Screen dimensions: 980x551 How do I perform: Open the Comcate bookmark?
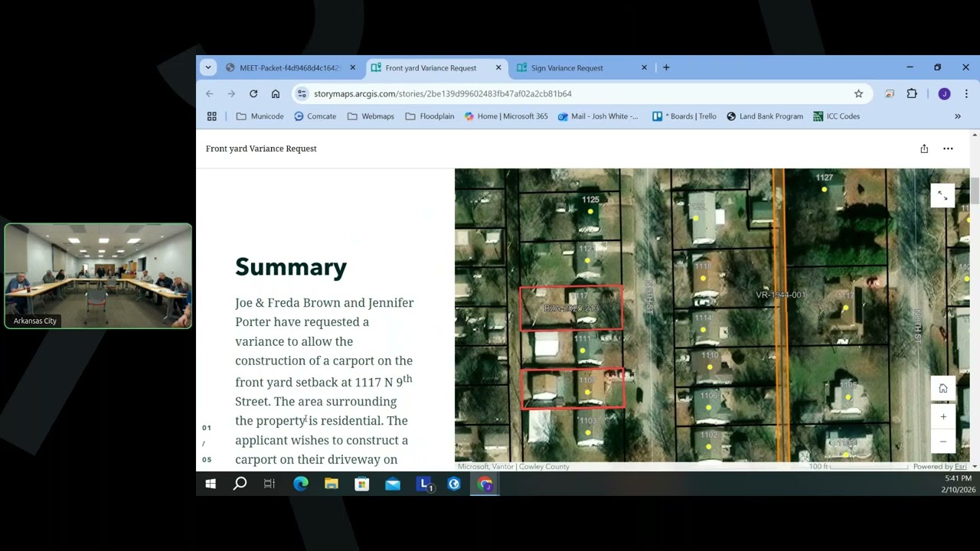tap(315, 116)
